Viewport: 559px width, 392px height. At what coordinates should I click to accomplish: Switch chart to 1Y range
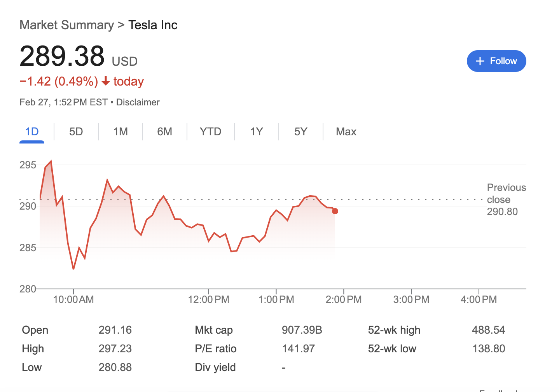257,132
